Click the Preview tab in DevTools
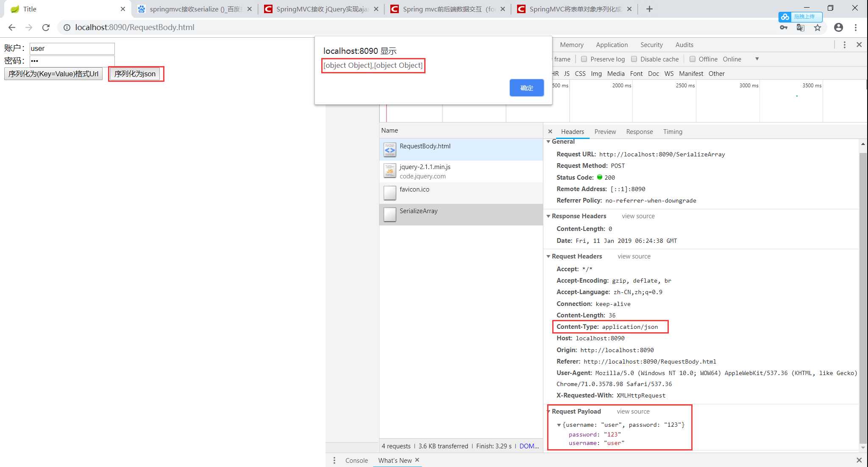The image size is (868, 467). point(605,132)
